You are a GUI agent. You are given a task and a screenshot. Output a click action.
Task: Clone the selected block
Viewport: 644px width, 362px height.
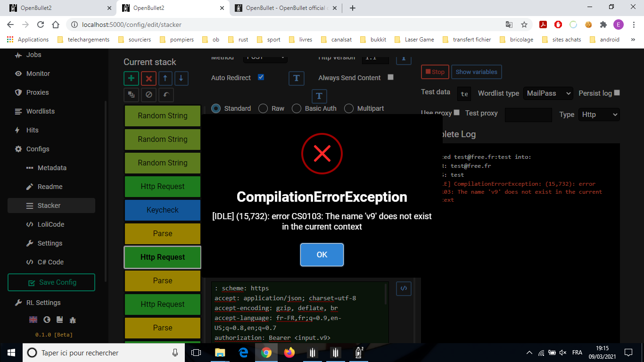131,95
